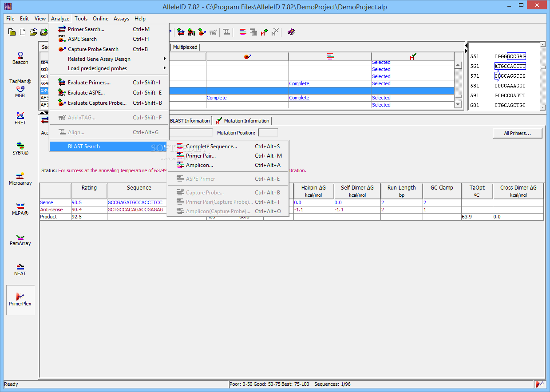The height and width of the screenshot is (392, 550).
Task: Open the View menu
Action: [40, 19]
